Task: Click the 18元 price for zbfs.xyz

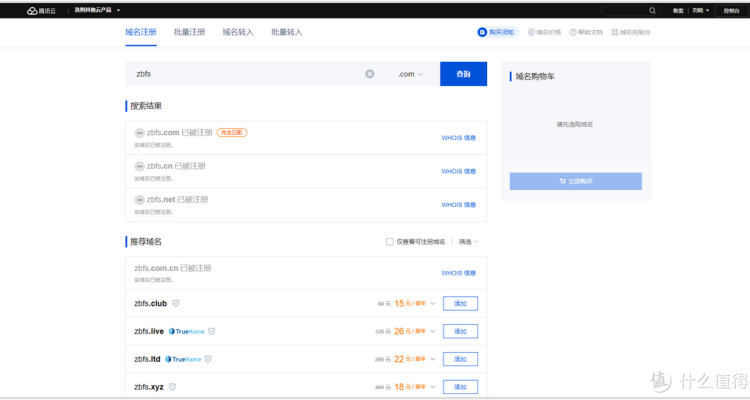Action: 409,387
